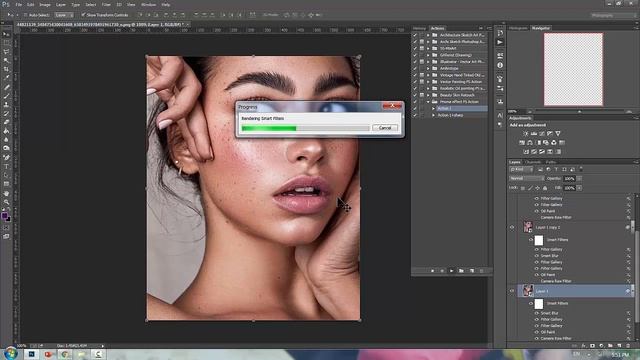Open the Image menu
Screen dimensions: 640x360
pos(45,4)
